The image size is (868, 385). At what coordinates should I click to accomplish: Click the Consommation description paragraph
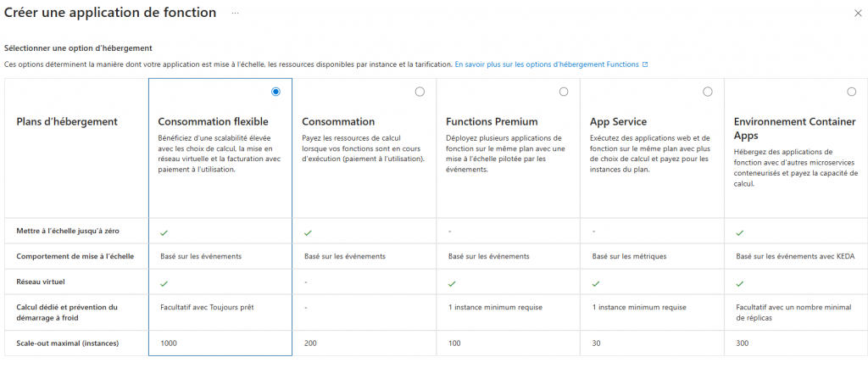click(x=364, y=148)
